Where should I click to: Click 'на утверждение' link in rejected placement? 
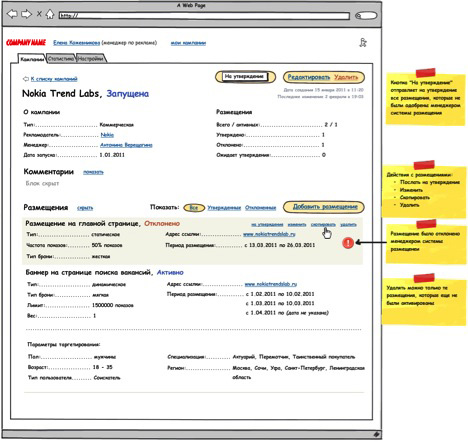tap(267, 224)
